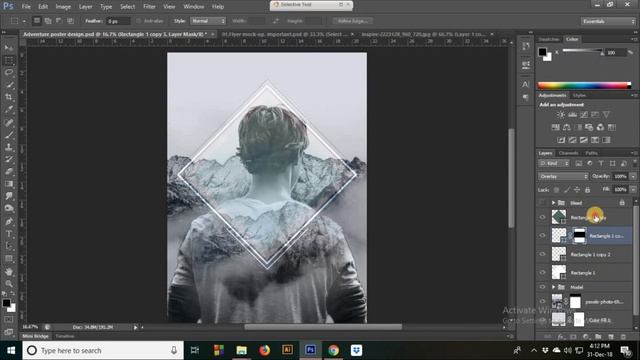Add a Levels adjustment
This screenshot has height=360, width=640.
coord(572,115)
